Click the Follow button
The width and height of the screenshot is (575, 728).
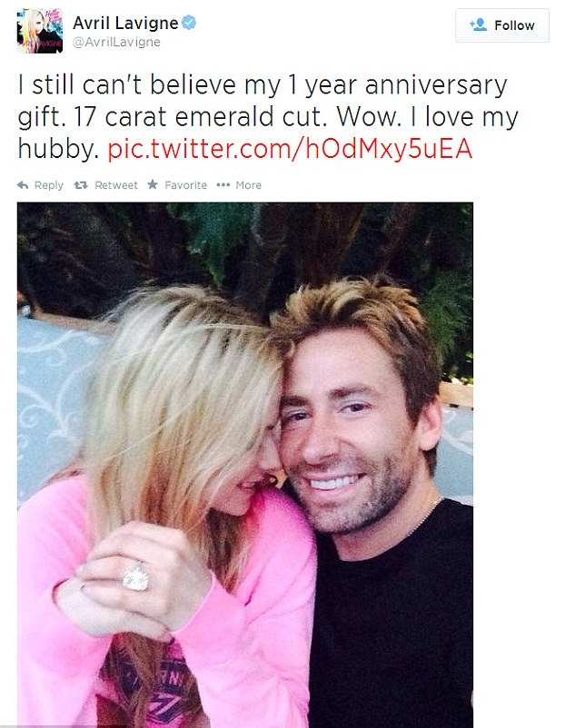[502, 25]
